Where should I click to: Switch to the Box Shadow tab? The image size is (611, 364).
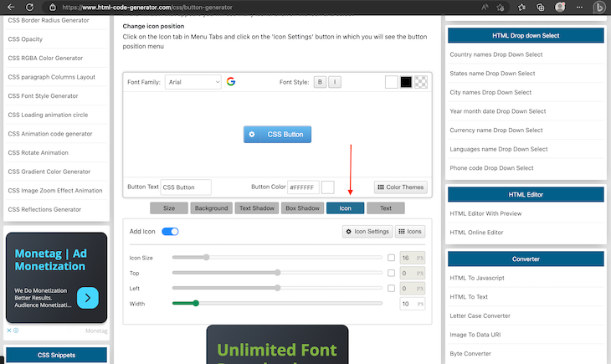pos(302,208)
